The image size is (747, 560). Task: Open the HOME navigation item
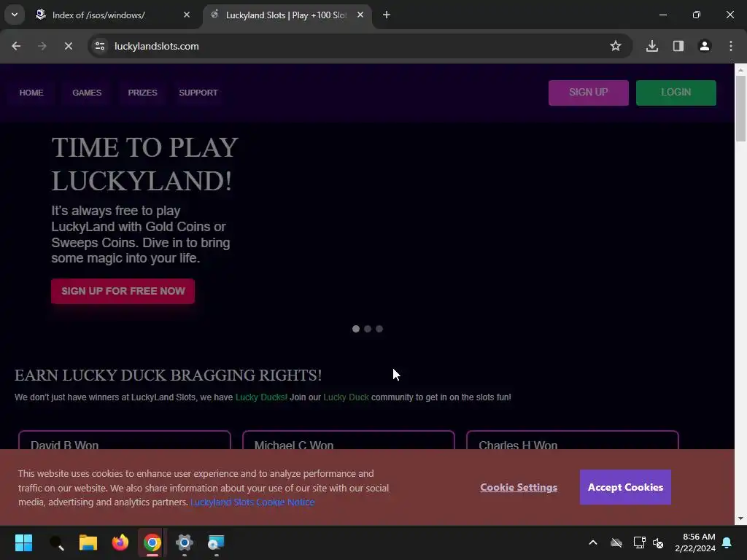pos(31,93)
